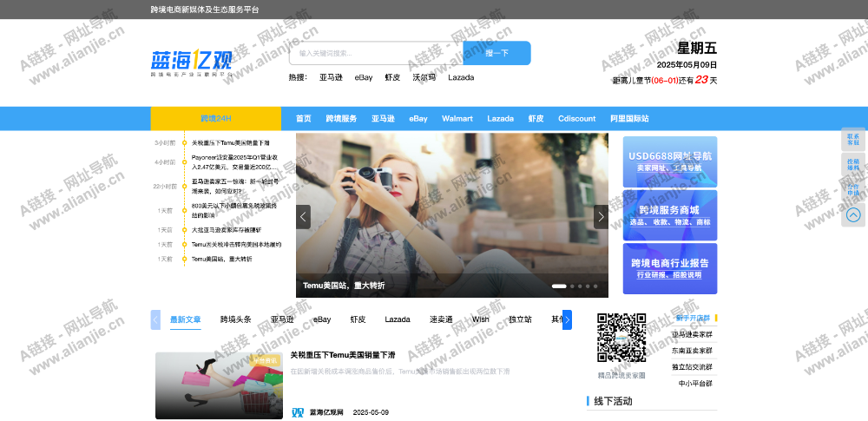The width and height of the screenshot is (868, 421).
Task: Select 亚马逊卖家群 group tab
Action: click(x=693, y=334)
